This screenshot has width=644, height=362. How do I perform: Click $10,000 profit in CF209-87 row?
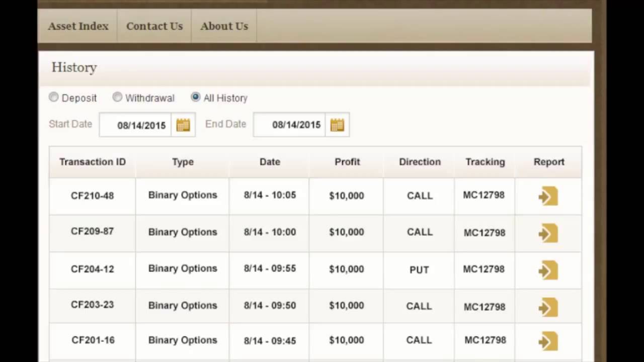(347, 232)
